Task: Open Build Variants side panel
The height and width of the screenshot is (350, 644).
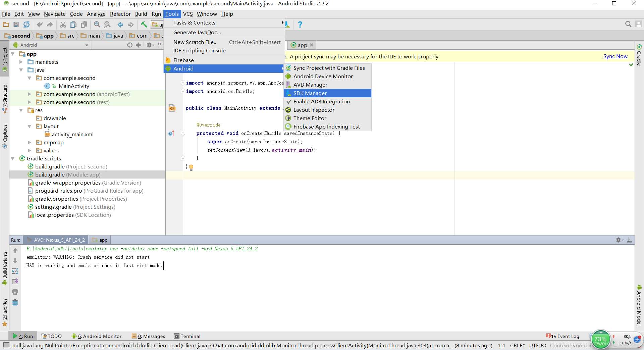Action: [5, 268]
